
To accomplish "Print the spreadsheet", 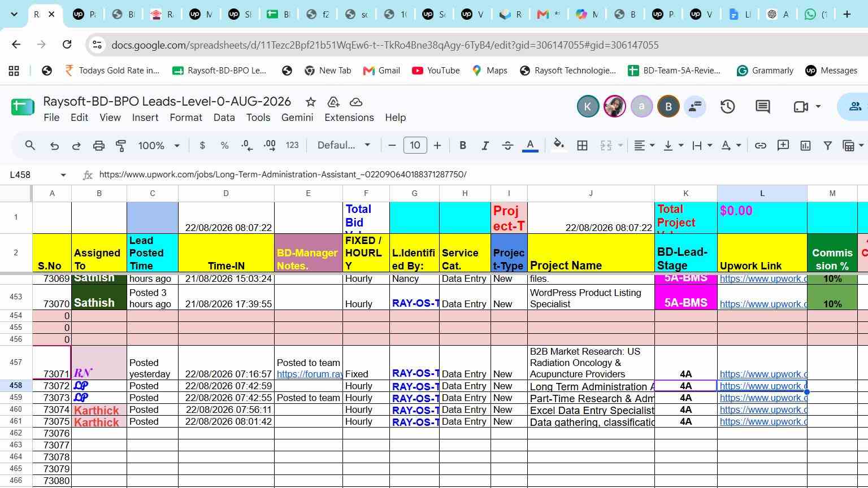I will point(99,146).
